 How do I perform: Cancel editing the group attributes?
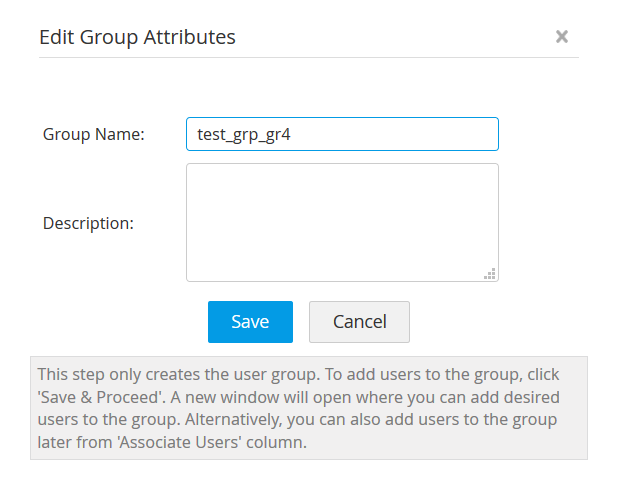(x=359, y=322)
